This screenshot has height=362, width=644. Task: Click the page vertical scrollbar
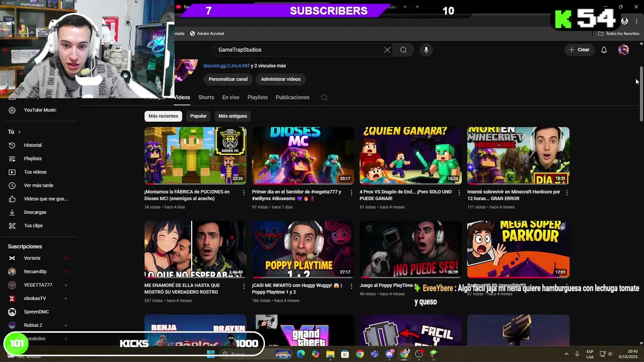[x=641, y=93]
